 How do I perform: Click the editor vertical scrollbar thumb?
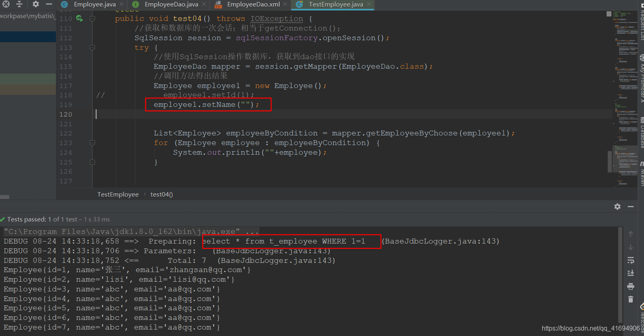610,162
